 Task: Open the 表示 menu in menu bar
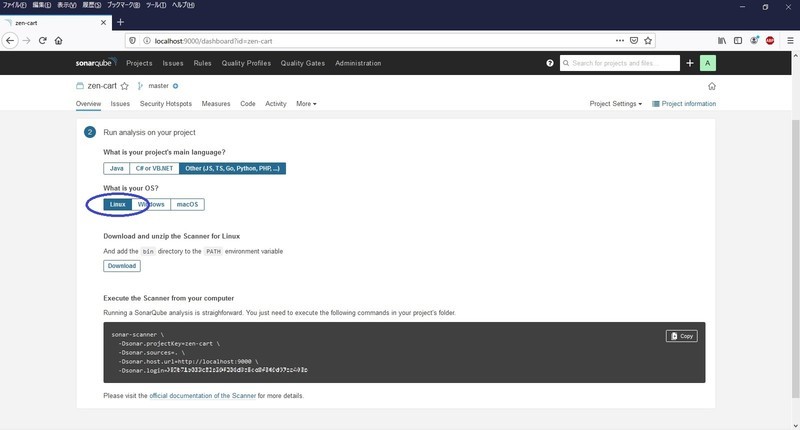(66, 5)
